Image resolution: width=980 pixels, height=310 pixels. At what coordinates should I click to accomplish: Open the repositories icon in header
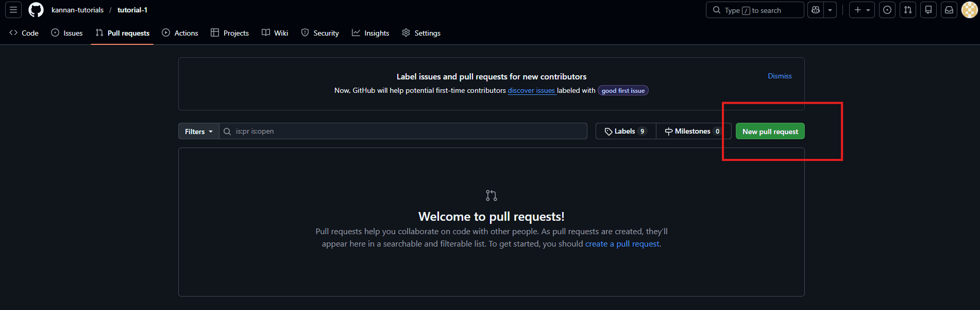click(x=928, y=10)
